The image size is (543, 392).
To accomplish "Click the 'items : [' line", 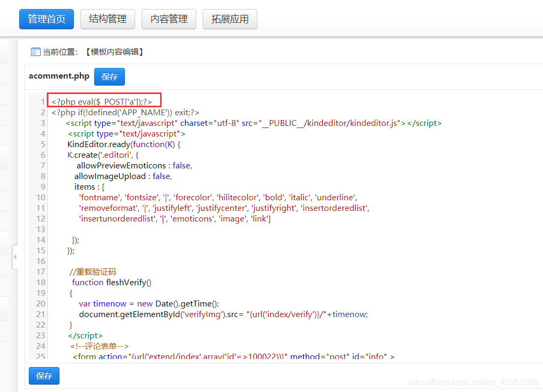I will click(89, 187).
